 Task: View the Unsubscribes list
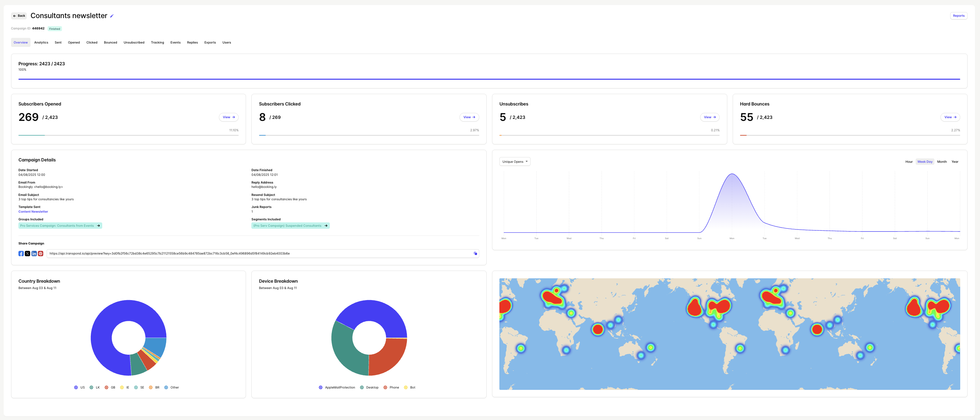[710, 117]
